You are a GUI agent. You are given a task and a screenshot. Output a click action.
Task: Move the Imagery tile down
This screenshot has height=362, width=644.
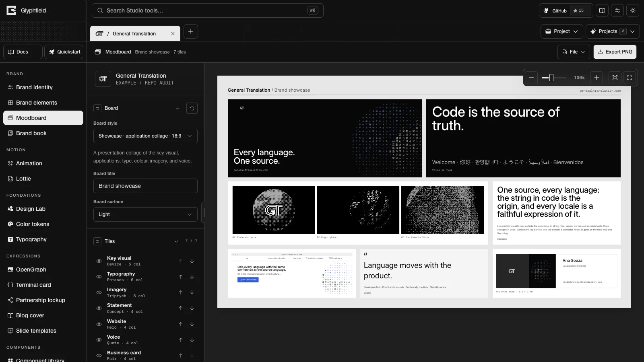tap(192, 292)
